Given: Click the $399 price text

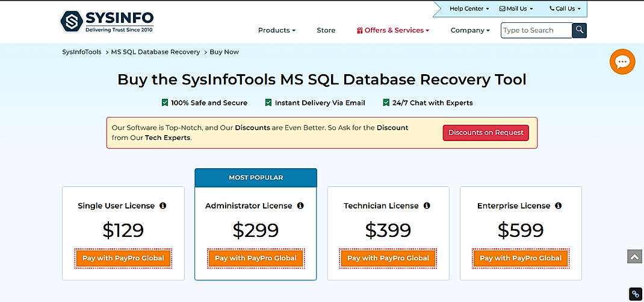Looking at the screenshot, I should [388, 230].
